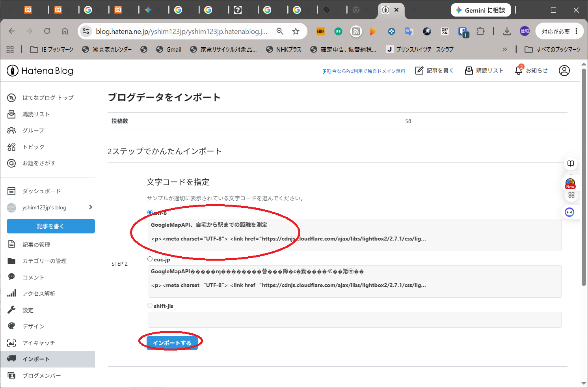Open the Hatena account avatar menu
This screenshot has height=388, width=588.
564,71
